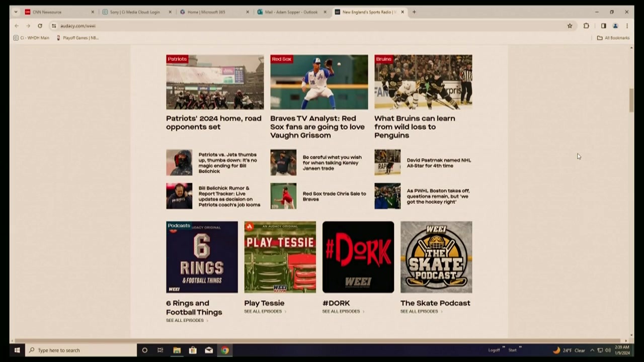The image size is (644, 362).
Task: Go back using the browser back arrow
Action: (x=16, y=26)
